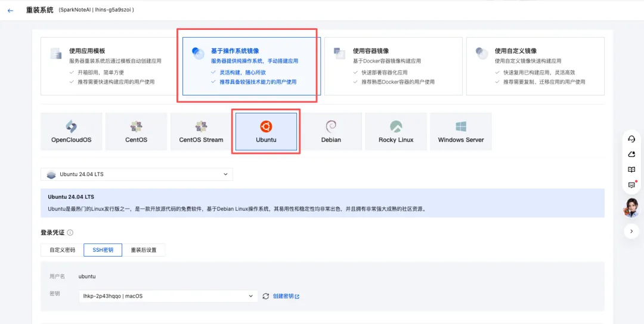Choose the Windows Server tile
This screenshot has height=324, width=644.
click(461, 132)
